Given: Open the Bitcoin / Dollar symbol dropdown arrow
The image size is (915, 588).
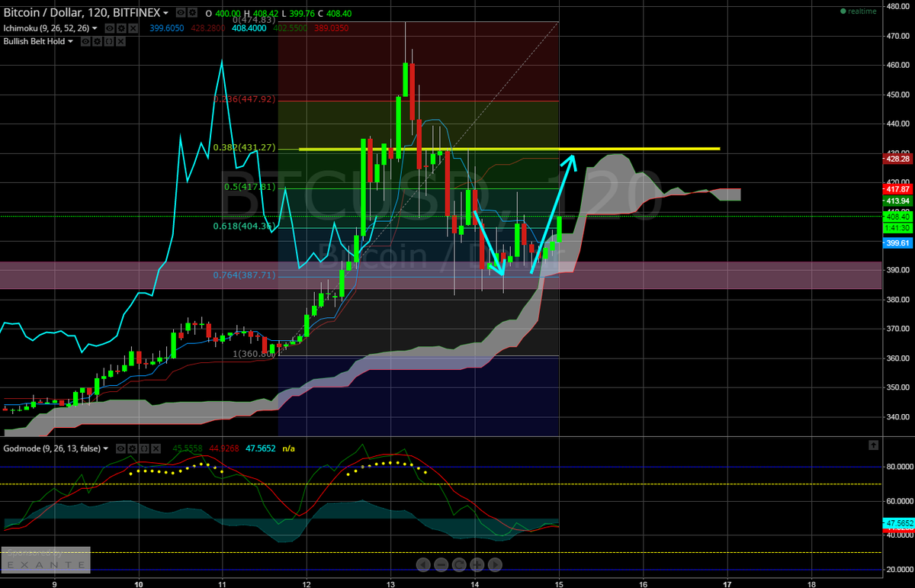Looking at the screenshot, I should point(165,13).
